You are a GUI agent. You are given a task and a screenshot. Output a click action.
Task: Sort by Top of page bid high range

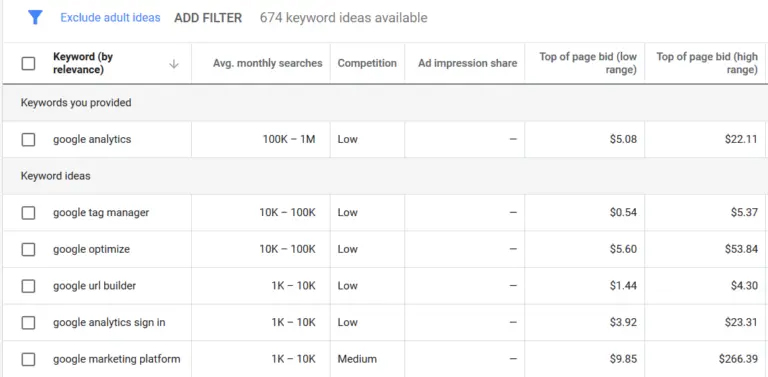[x=707, y=63]
